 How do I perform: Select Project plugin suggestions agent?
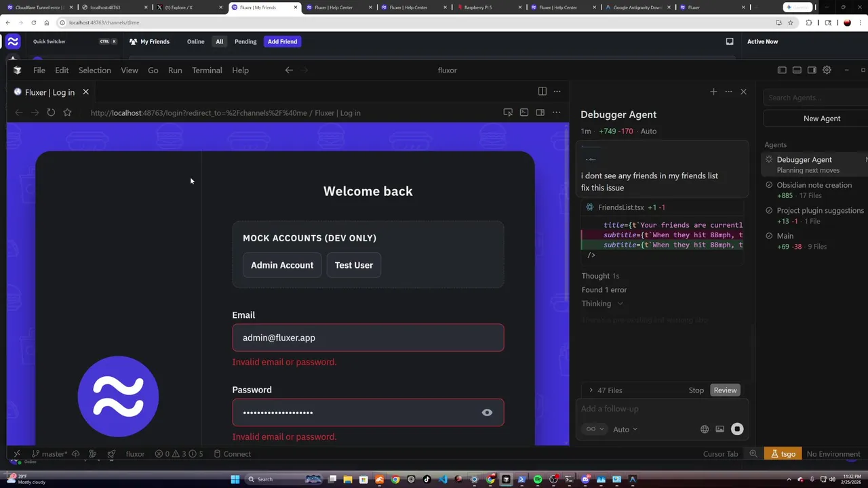point(816,216)
